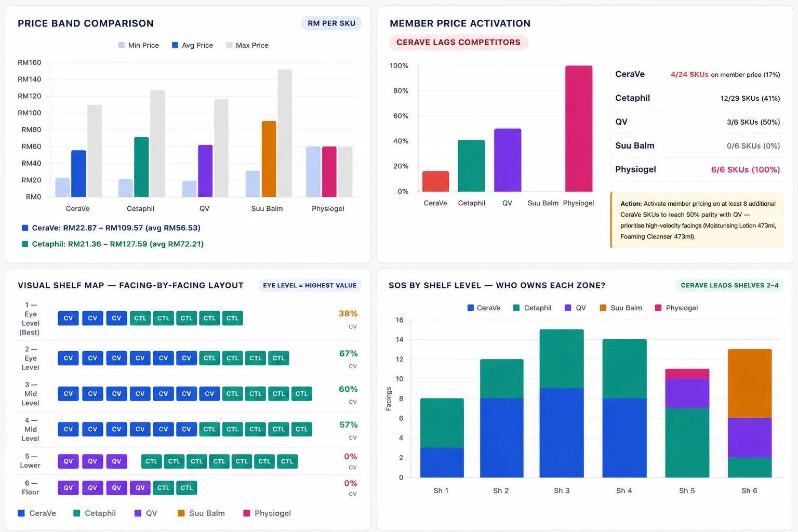Click the '6 — Floor' shelf label

30,487
